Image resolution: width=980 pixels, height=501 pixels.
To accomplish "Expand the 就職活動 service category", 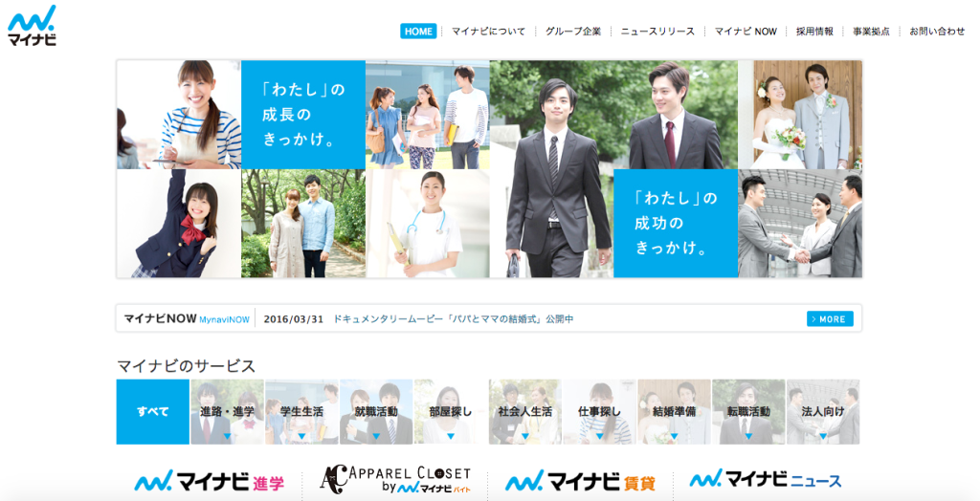I will coord(376,412).
